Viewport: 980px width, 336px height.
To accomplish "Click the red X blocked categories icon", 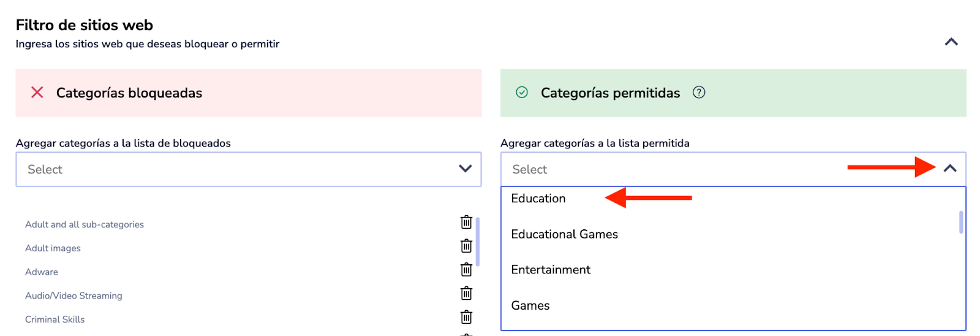I will click(37, 93).
